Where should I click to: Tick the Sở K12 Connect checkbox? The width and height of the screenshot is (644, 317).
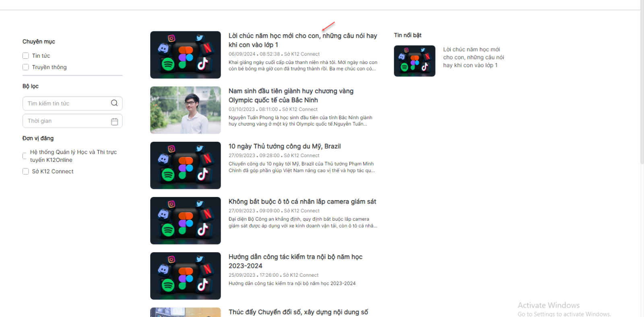click(26, 171)
